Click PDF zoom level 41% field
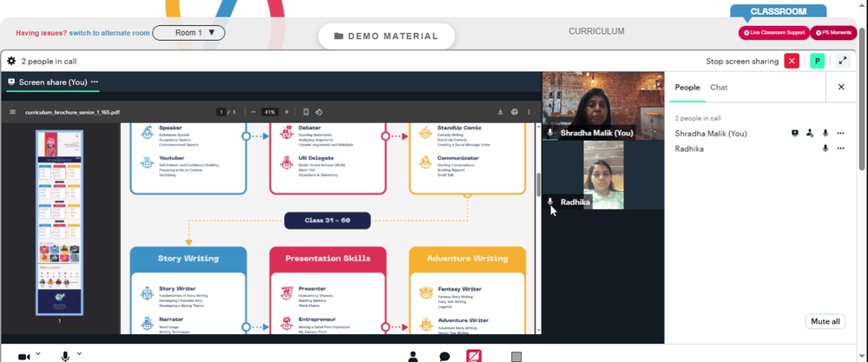Screen dimensions: 868x362 tap(270, 112)
